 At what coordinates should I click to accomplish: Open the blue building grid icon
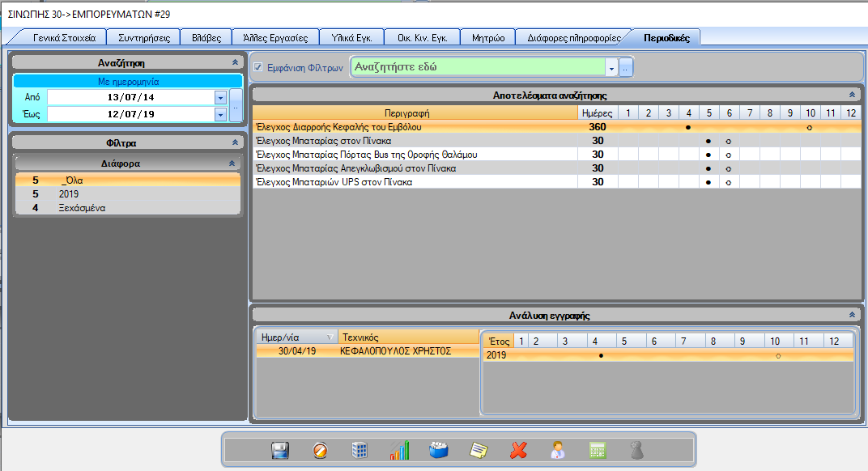[x=360, y=450]
